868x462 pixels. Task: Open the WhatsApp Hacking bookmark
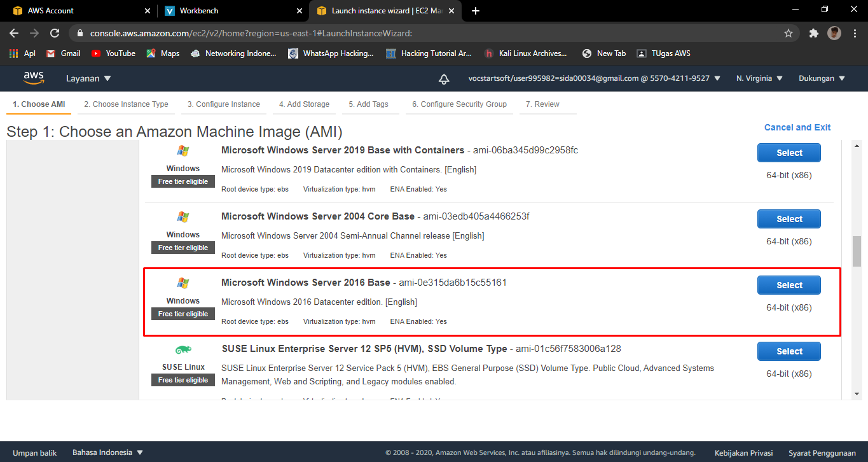(x=331, y=53)
